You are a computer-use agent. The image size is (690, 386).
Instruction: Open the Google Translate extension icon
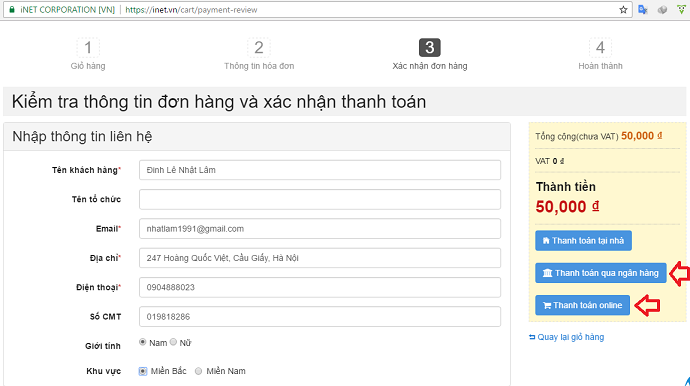point(643,10)
